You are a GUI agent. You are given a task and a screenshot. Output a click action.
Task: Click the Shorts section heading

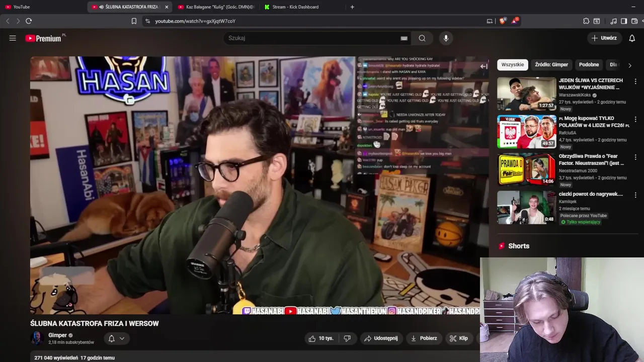(x=519, y=246)
